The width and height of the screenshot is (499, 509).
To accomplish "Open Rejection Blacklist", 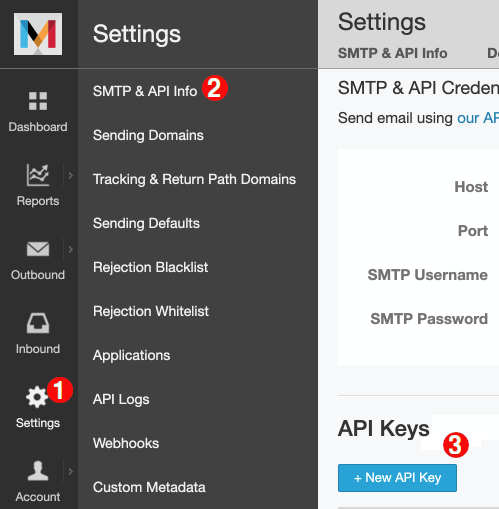I will [151, 267].
